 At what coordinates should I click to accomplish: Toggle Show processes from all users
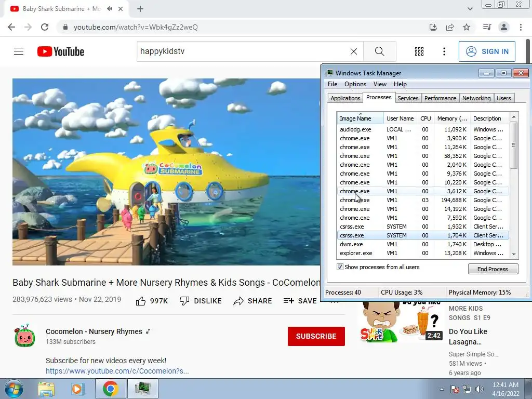pos(340,267)
